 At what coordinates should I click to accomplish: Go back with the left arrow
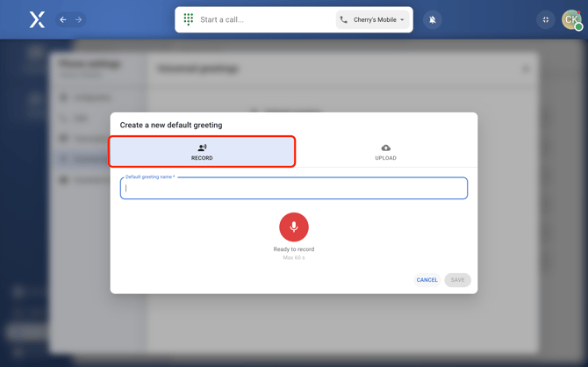[x=63, y=19]
